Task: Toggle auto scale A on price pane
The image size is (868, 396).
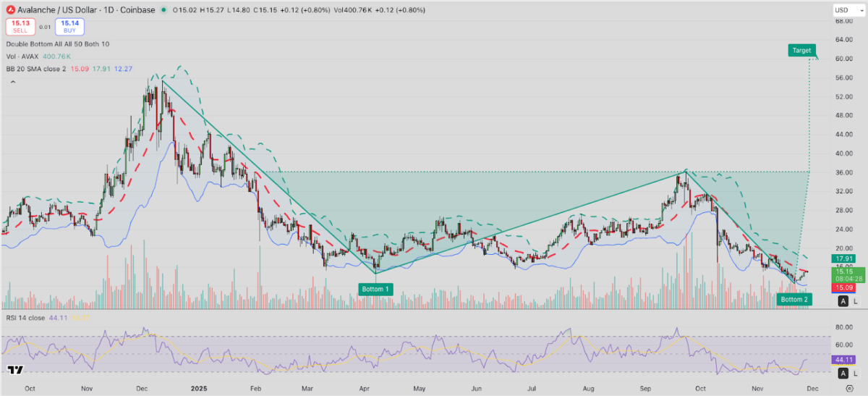Action: pos(843,300)
